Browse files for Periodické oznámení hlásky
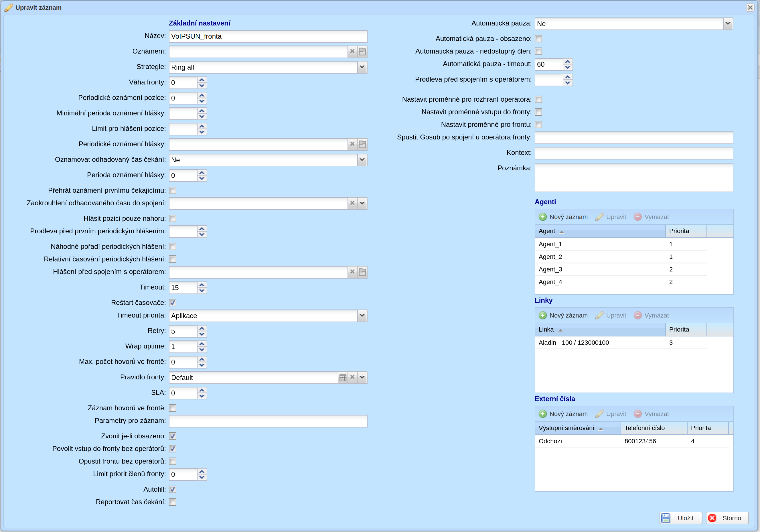This screenshot has height=532, width=760. click(x=362, y=144)
